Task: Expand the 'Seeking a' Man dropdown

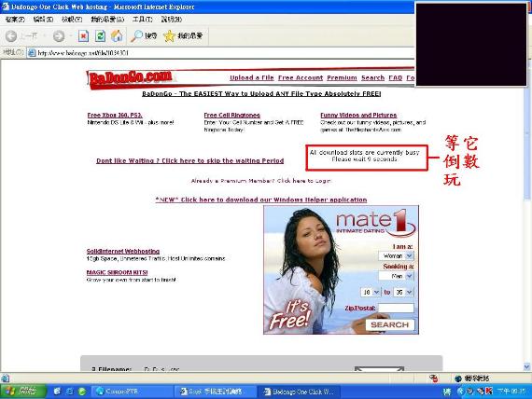Action: click(396, 276)
